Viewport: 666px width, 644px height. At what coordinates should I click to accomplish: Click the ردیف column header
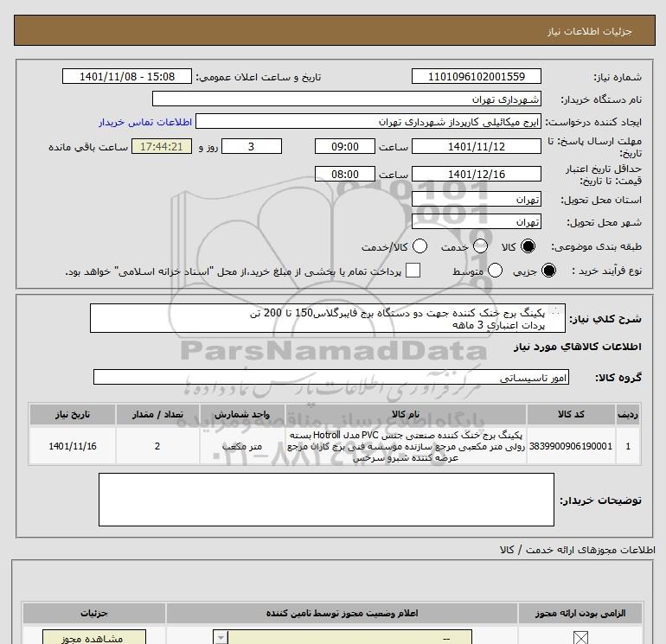[x=628, y=414]
